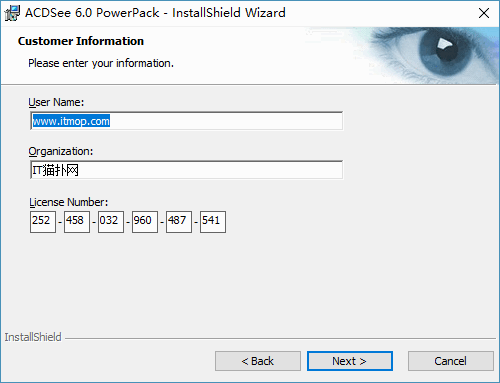The width and height of the screenshot is (500, 383).
Task: Click the license number box containing 032
Action: click(111, 222)
